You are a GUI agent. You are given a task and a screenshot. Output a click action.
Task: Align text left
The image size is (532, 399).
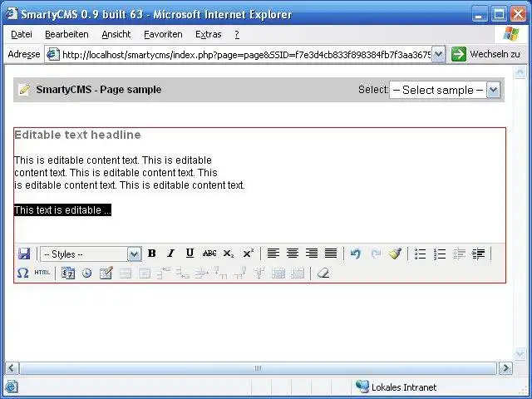pos(273,253)
